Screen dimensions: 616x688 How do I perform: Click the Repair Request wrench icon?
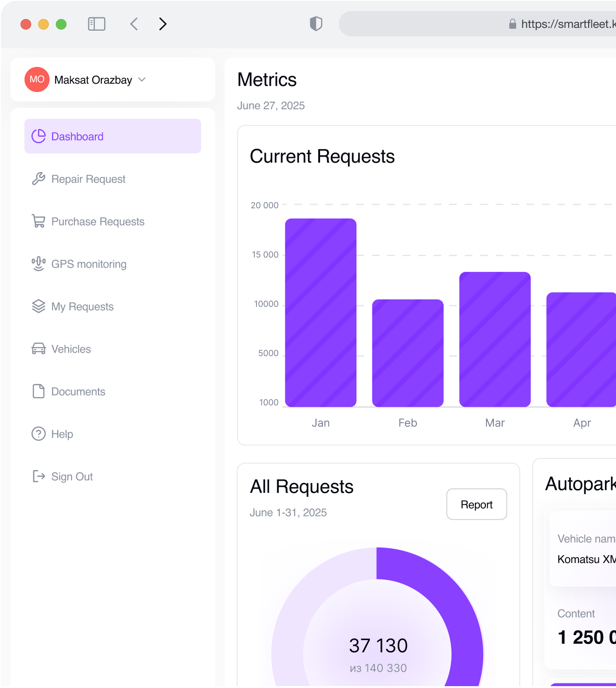(x=39, y=179)
